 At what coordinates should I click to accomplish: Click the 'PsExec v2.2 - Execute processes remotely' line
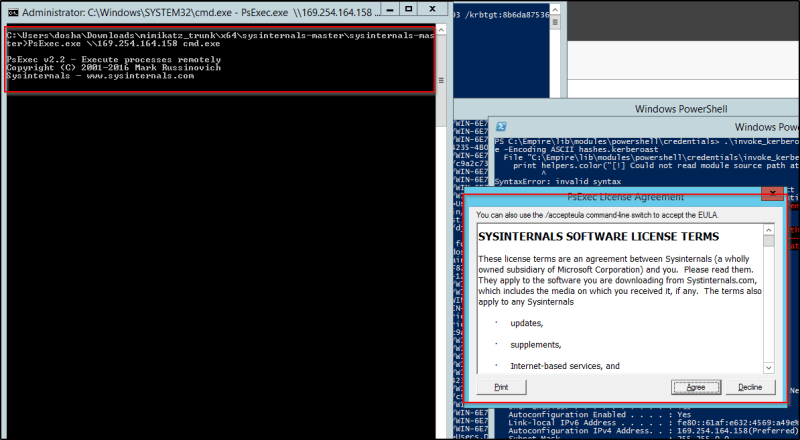pos(114,59)
